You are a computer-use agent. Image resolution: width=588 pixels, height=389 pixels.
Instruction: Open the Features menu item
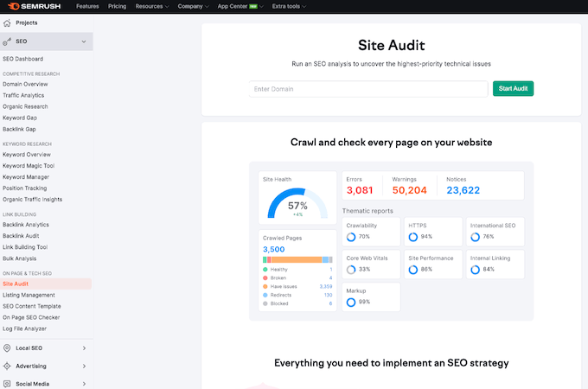point(87,6)
